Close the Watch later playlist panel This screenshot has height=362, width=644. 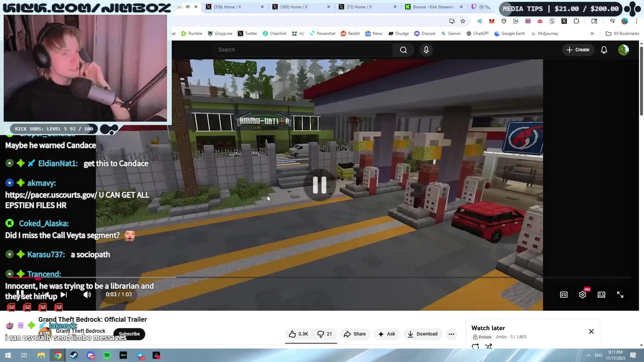pyautogui.click(x=591, y=331)
